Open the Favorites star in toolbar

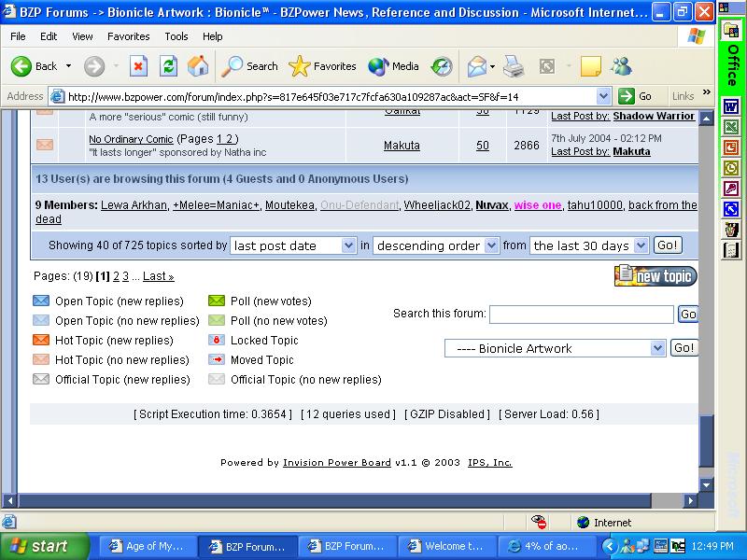coord(322,66)
